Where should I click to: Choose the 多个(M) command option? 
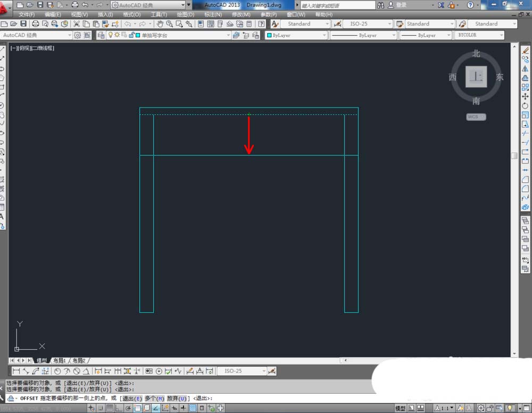point(155,399)
